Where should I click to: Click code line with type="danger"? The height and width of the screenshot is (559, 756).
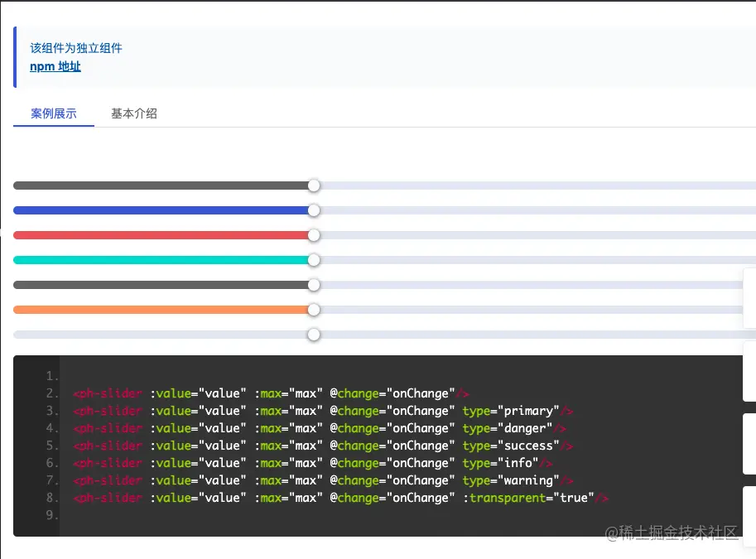point(320,428)
